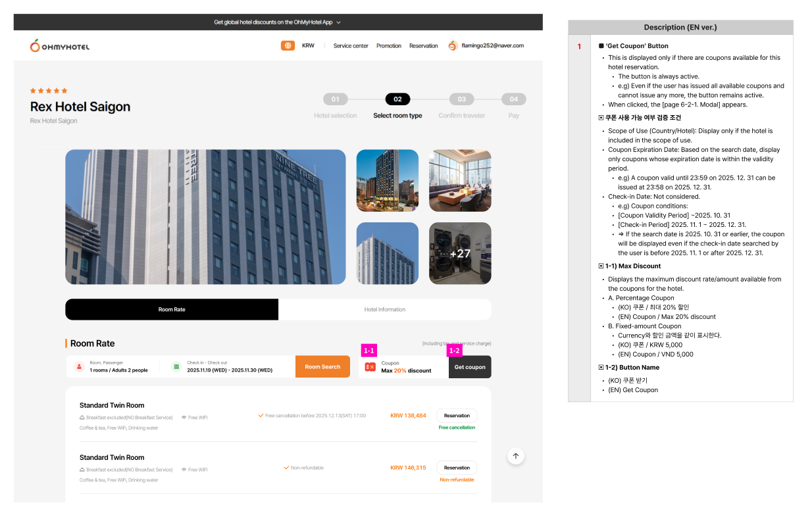Image resolution: width=812 pixels, height=519 pixels.
Task: Expand the app discount banner chevron
Action: pyautogui.click(x=339, y=22)
